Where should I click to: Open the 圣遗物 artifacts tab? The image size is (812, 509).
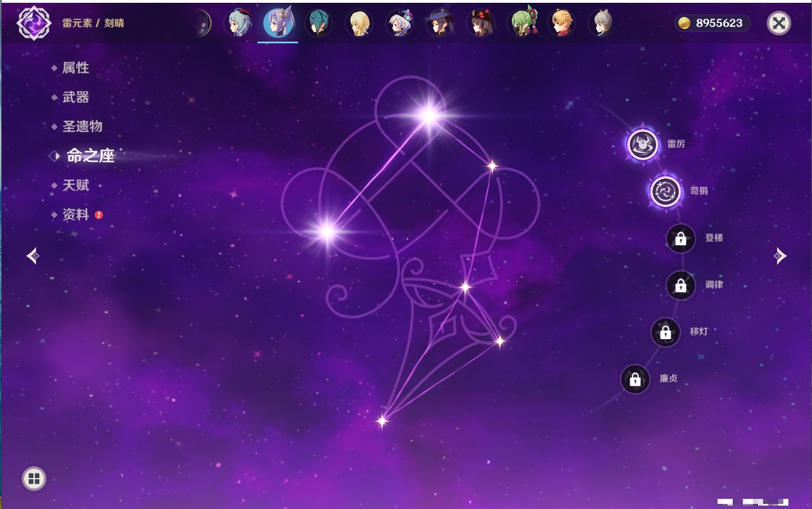click(83, 127)
